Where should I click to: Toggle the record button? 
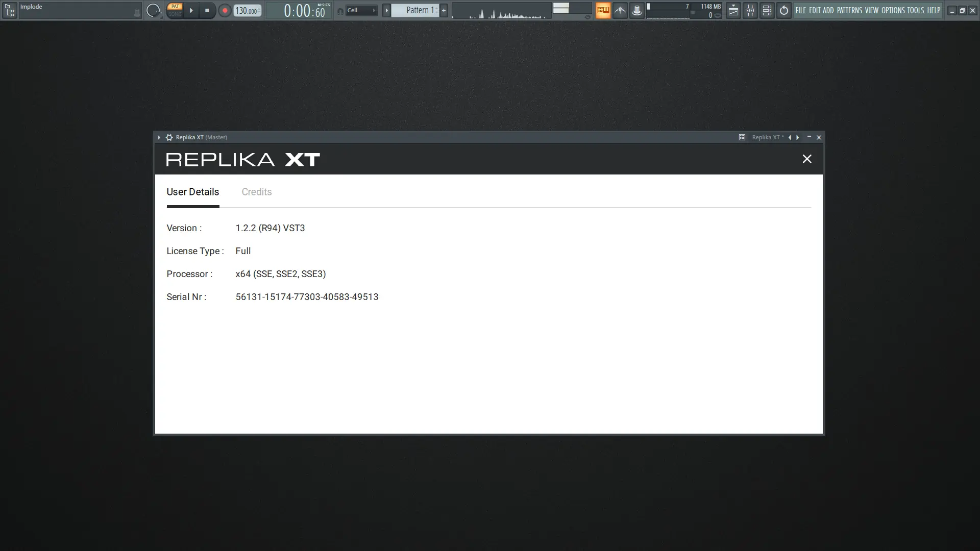click(x=225, y=10)
